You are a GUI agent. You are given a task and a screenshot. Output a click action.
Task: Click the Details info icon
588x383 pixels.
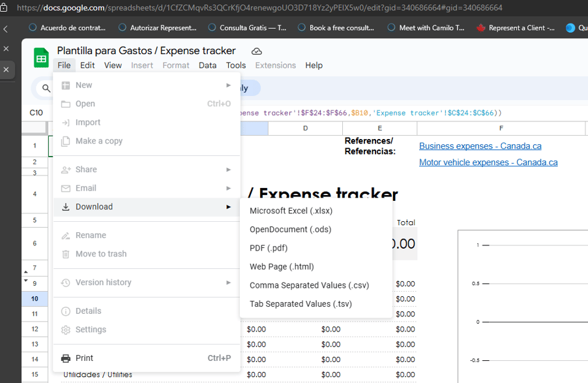click(66, 311)
